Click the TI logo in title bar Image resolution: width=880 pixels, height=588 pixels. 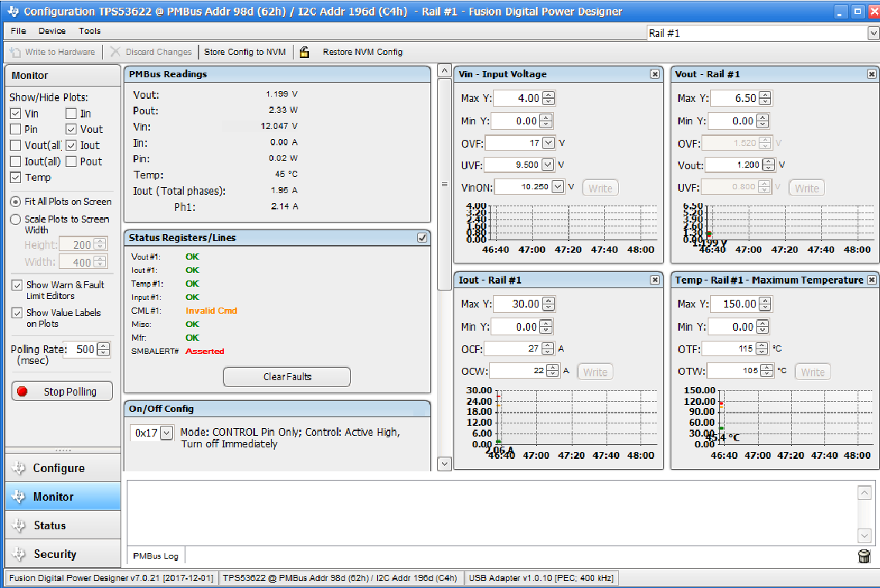(13, 12)
